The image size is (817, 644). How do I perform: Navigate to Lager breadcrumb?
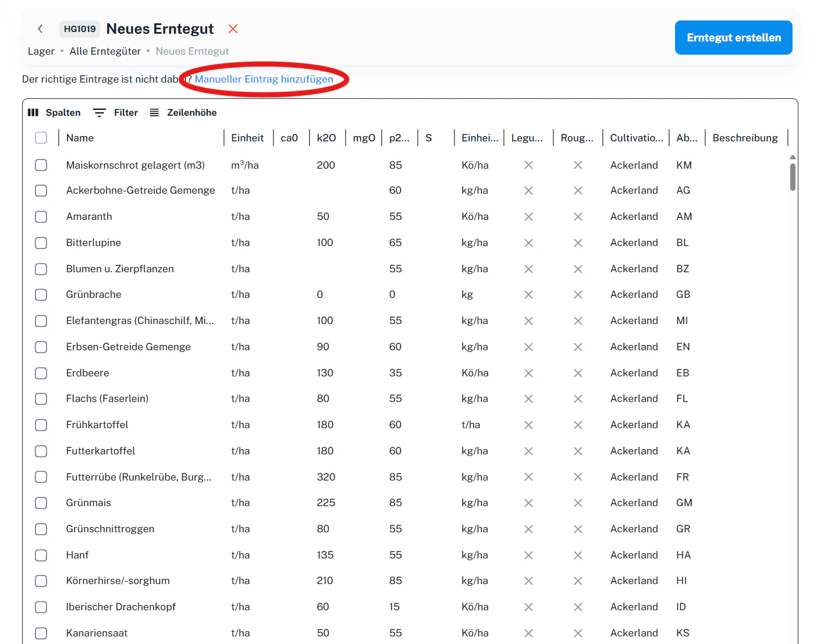pyautogui.click(x=41, y=51)
